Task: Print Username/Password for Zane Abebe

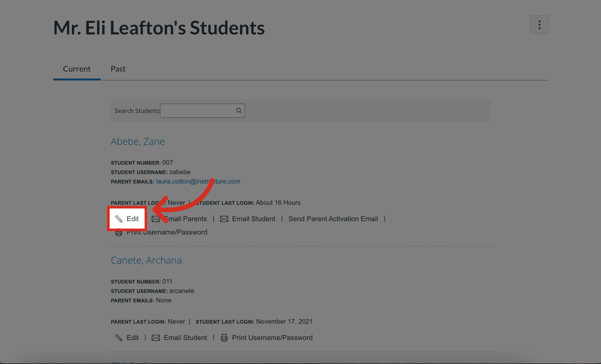Action: click(167, 232)
